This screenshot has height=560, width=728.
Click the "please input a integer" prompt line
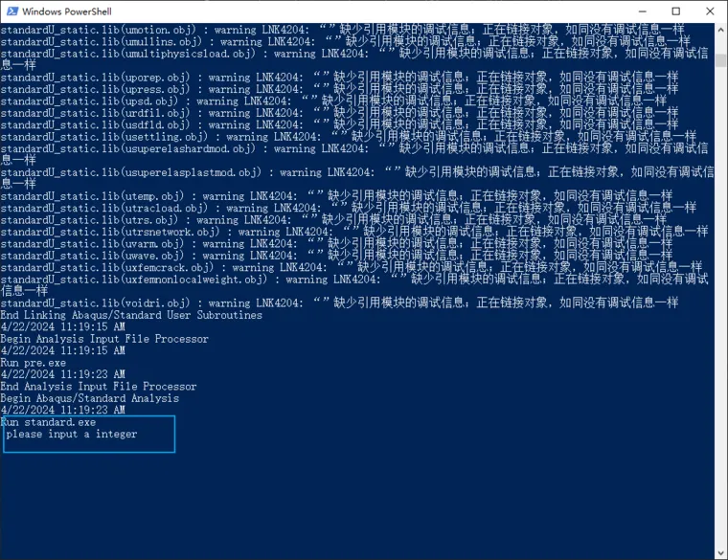pyautogui.click(x=72, y=435)
